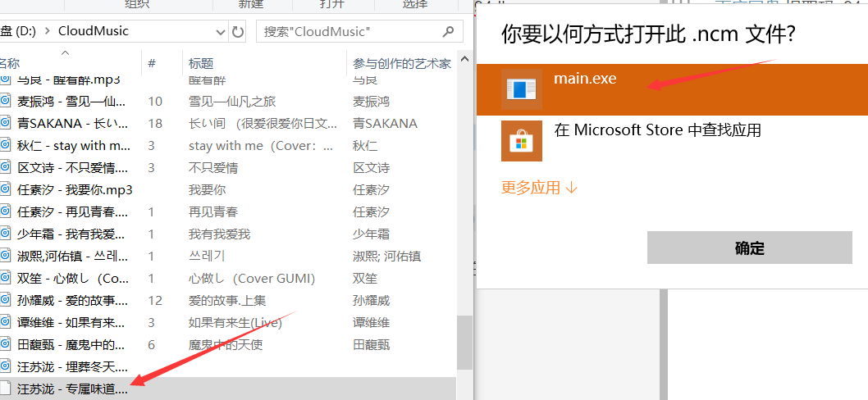Click the music file icon for 青SAKANA

(x=5, y=124)
